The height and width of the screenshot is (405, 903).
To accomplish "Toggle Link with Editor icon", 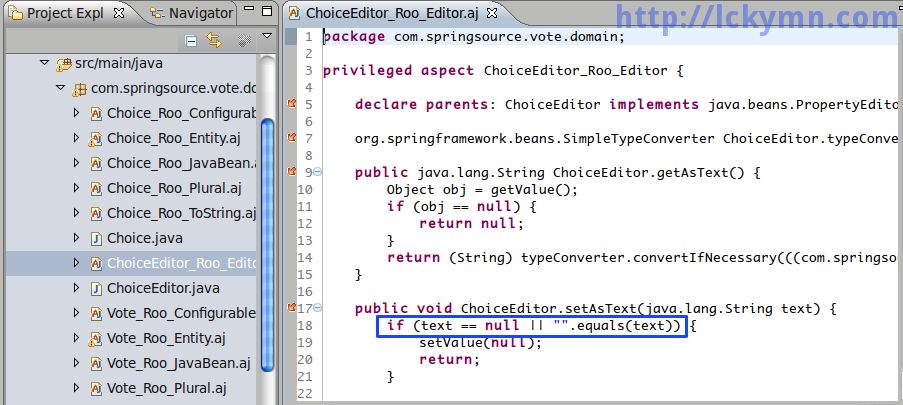I will 214,40.
